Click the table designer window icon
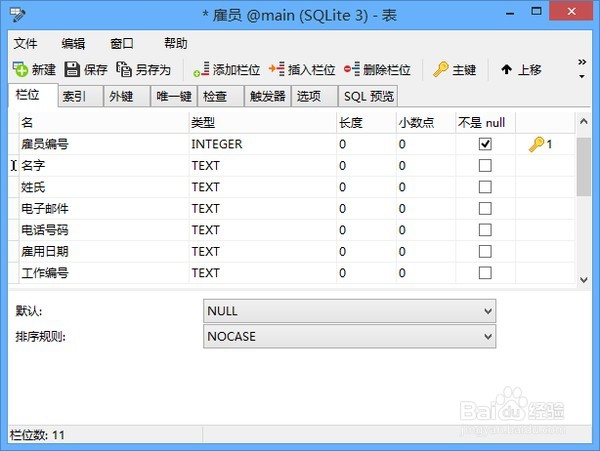The height and width of the screenshot is (451, 600). click(17, 15)
